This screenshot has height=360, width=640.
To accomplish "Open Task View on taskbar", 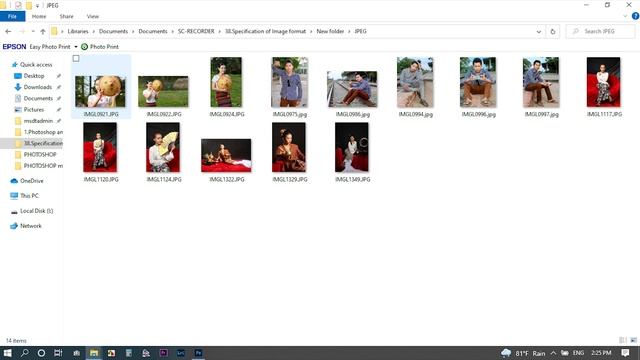I will point(58,353).
